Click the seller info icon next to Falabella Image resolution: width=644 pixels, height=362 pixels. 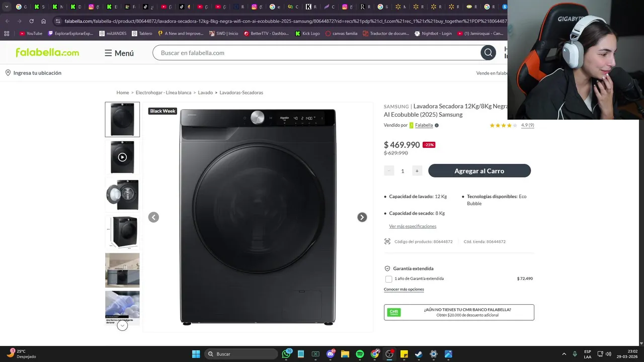click(437, 125)
